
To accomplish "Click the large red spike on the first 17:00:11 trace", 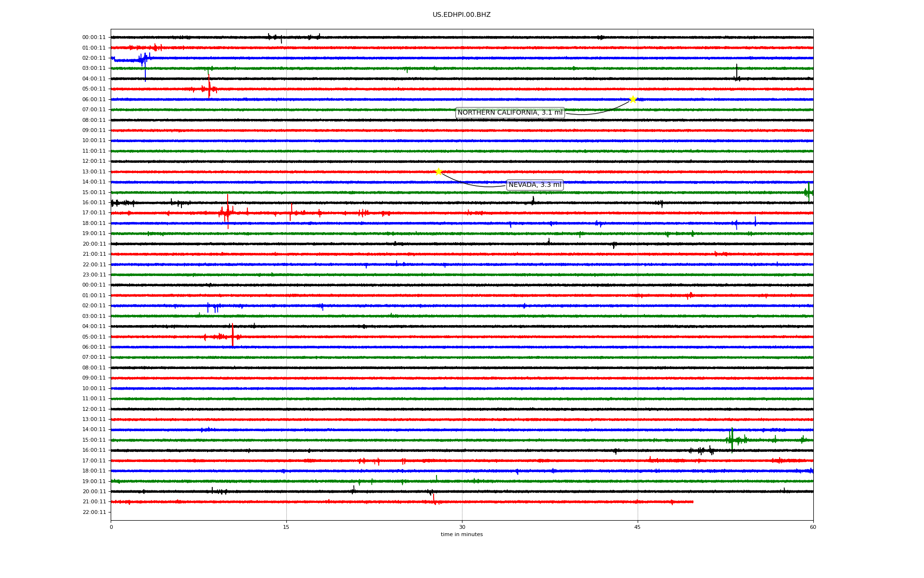I will point(228,210).
